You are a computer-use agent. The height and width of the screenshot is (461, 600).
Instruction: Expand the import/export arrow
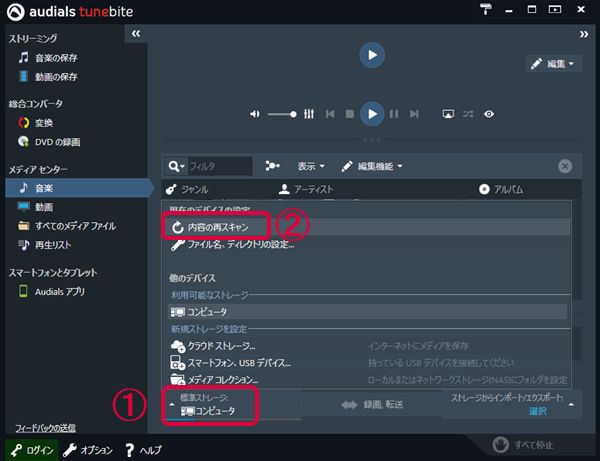(x=571, y=405)
